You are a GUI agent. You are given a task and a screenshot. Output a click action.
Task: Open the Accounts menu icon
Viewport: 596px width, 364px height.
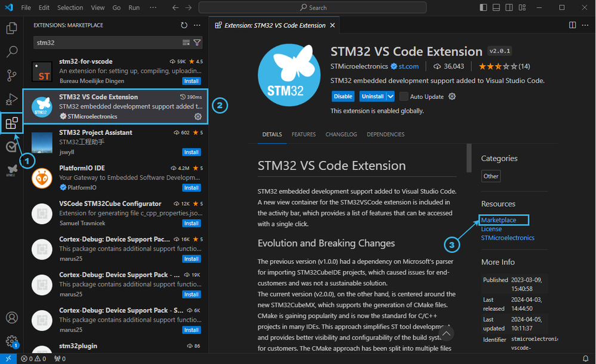(12, 317)
